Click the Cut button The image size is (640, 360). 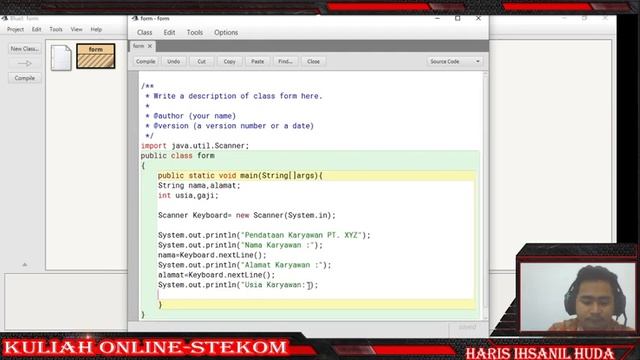click(x=202, y=61)
